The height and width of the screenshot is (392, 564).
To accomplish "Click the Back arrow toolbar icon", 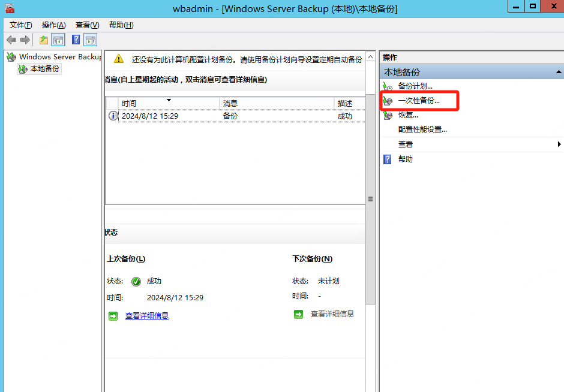I will pos(11,40).
